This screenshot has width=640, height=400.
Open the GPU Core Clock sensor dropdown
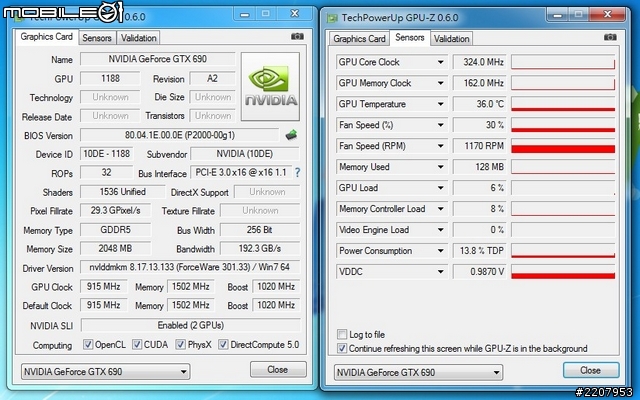click(x=440, y=62)
